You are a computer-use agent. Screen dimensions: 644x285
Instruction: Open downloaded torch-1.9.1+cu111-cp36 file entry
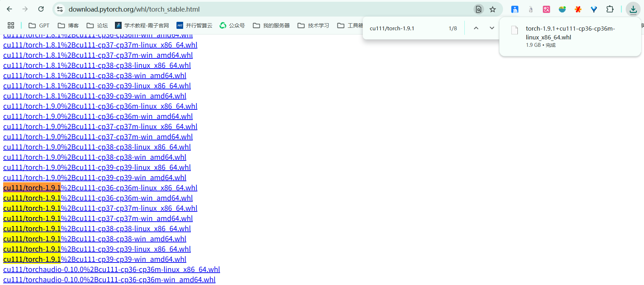point(570,36)
